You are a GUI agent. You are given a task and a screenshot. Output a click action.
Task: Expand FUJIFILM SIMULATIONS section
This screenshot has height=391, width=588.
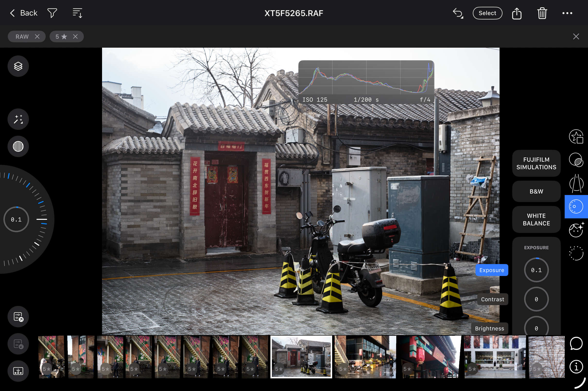536,163
